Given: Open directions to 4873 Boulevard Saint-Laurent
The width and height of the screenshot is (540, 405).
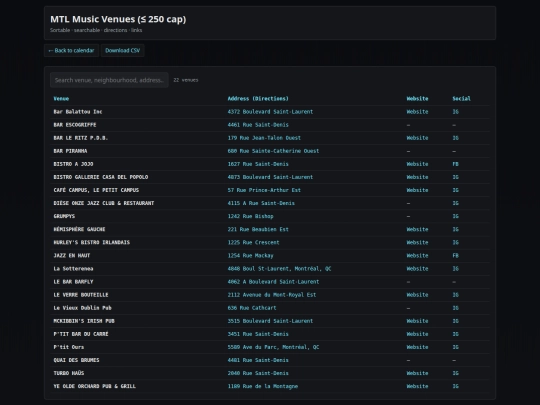Looking at the screenshot, I should [x=270, y=177].
